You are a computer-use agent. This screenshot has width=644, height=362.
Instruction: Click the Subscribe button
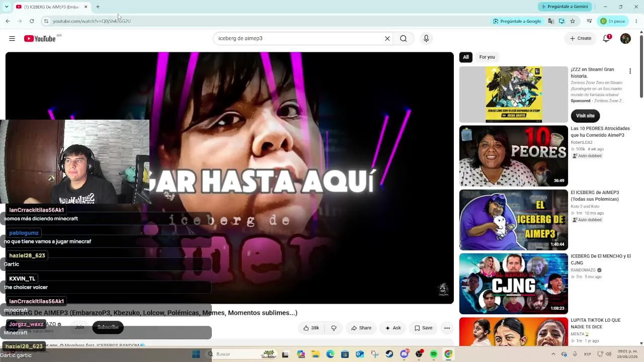click(108, 327)
